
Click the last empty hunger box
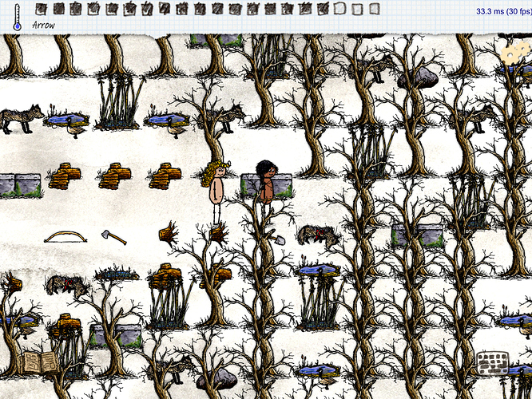click(374, 9)
